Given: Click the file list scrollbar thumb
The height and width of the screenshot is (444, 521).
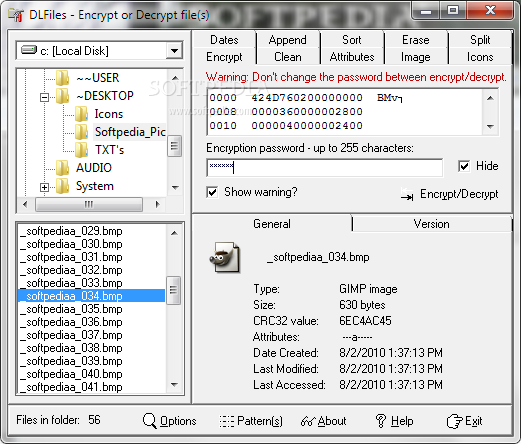Looking at the screenshot, I should (173, 290).
